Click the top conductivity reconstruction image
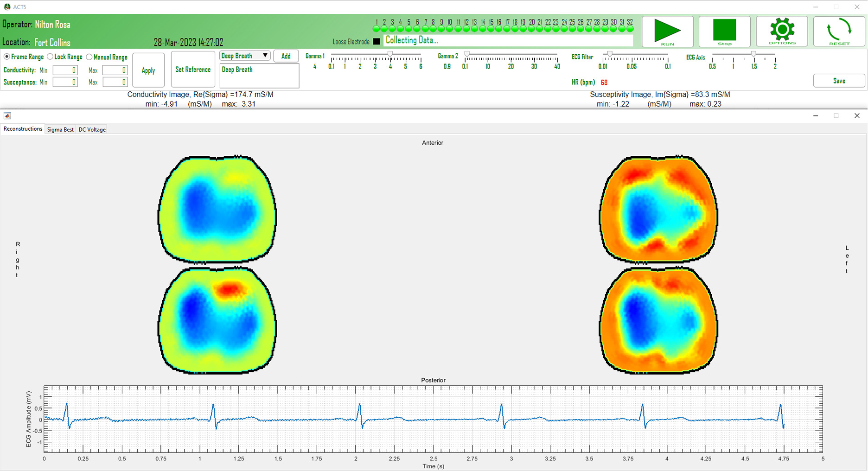This screenshot has height=471, width=868. coord(217,210)
